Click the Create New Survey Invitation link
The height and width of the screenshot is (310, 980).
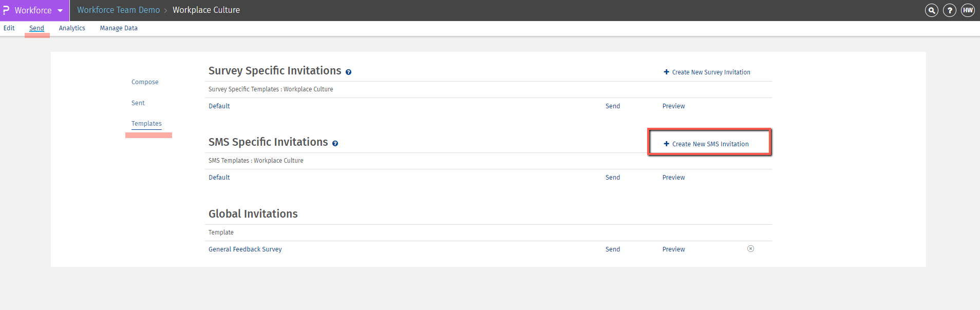(711, 72)
